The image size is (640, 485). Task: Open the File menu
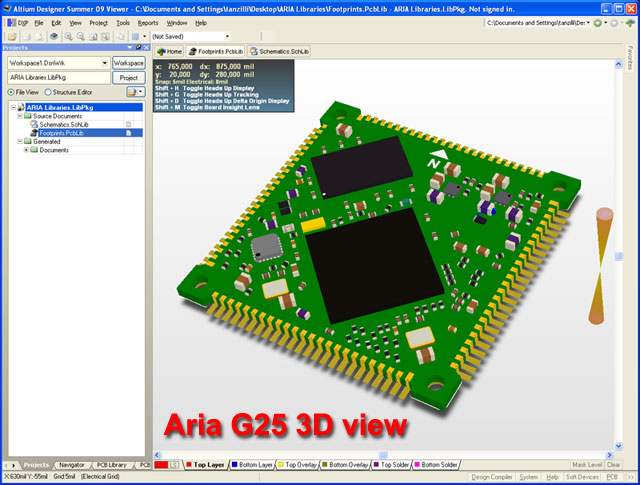tap(39, 23)
